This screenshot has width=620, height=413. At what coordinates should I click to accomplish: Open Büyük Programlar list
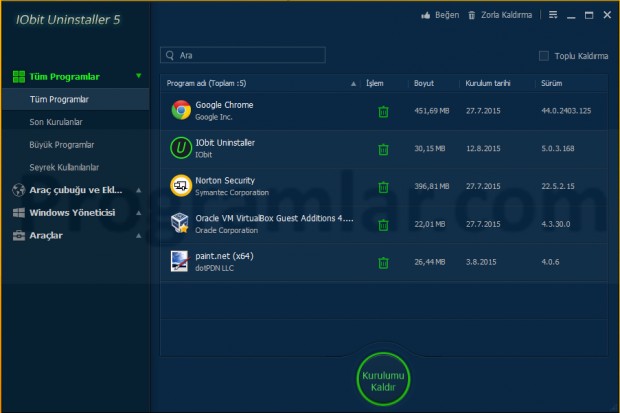pyautogui.click(x=62, y=145)
